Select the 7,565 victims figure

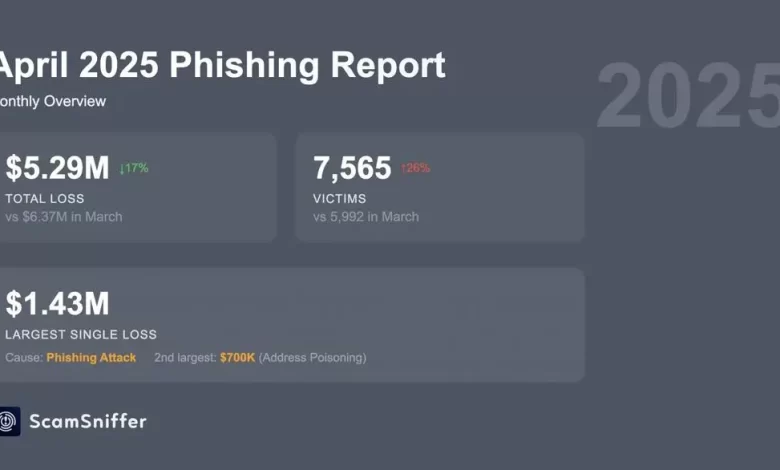[352, 168]
